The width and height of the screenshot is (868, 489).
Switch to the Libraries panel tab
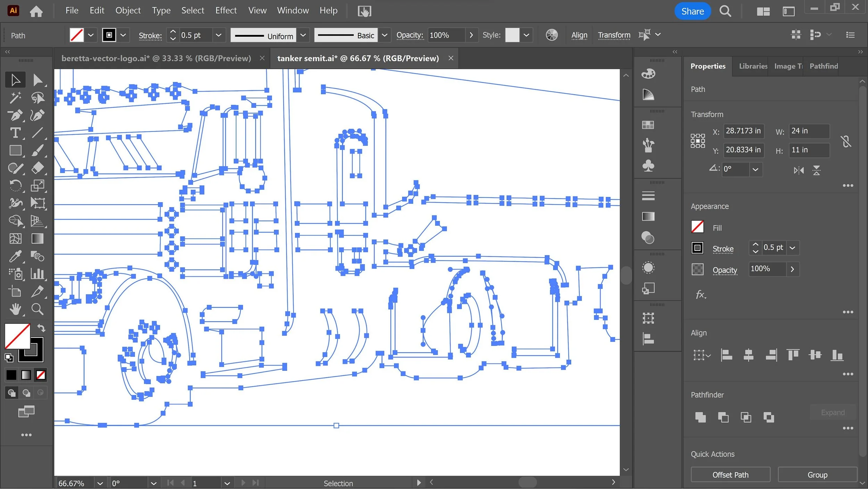tap(753, 66)
